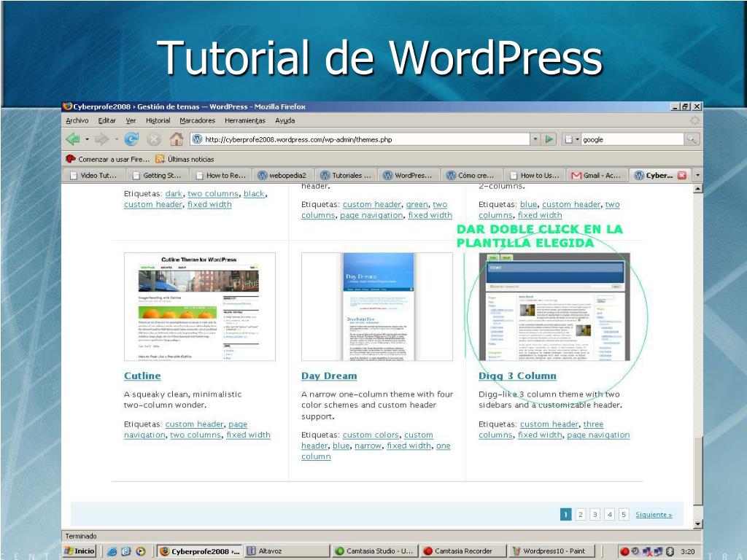Viewport: 747px width, 560px height.
Task: Go to the Firefox home page icon
Action: 177,139
